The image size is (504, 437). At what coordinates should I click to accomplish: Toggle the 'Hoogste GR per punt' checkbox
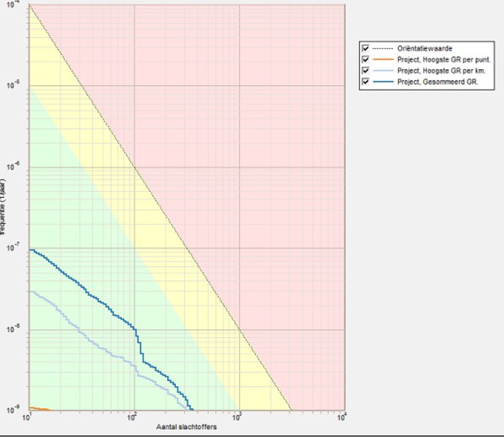[x=366, y=60]
